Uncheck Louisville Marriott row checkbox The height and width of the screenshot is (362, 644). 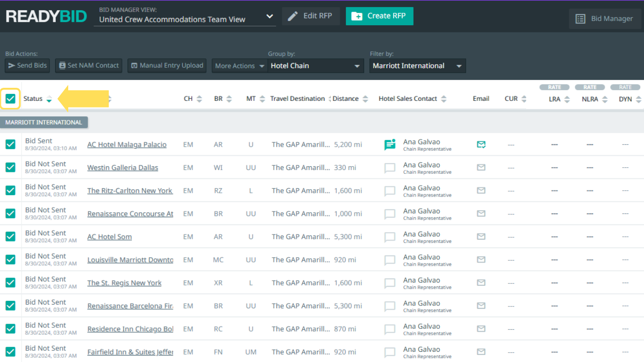(10, 259)
